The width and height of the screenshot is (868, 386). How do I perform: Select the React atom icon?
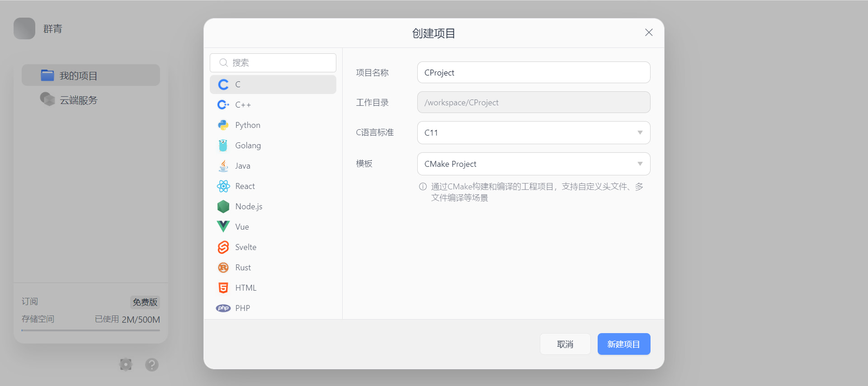pos(223,186)
